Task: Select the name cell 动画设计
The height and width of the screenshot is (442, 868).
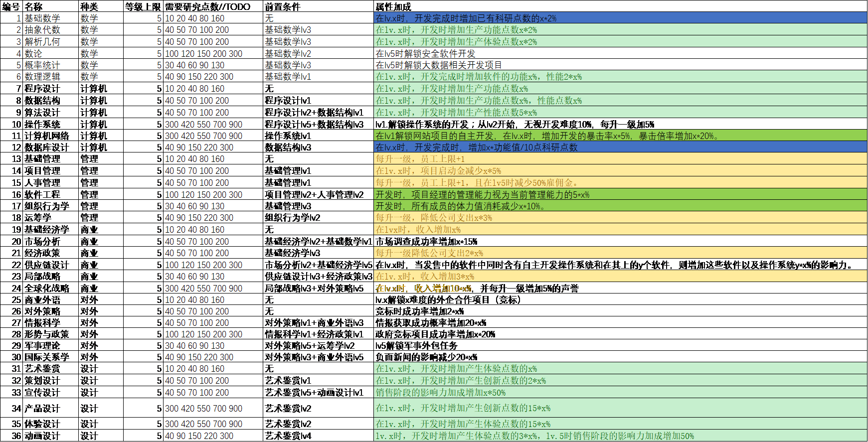Action: (x=51, y=436)
